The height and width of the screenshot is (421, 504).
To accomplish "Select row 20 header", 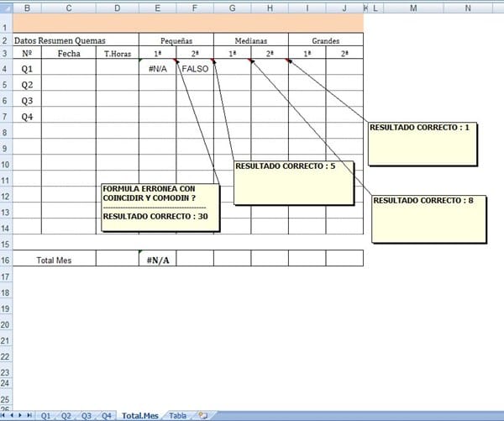I will pos(6,323).
